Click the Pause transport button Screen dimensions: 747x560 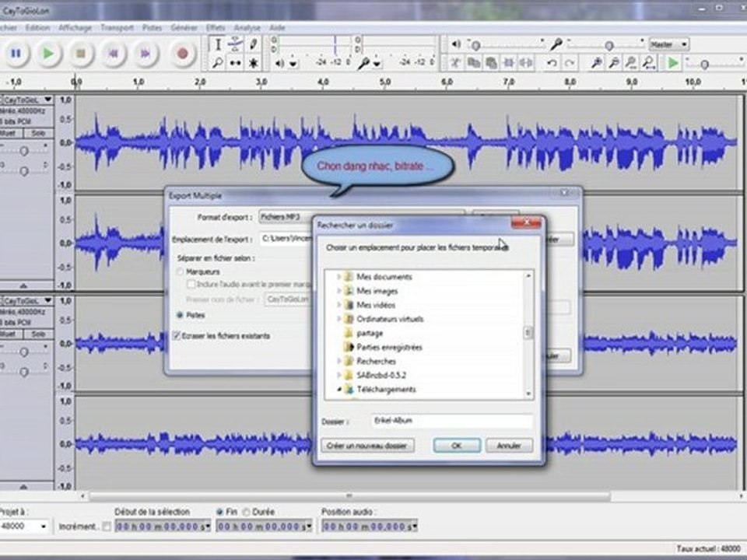(x=16, y=54)
